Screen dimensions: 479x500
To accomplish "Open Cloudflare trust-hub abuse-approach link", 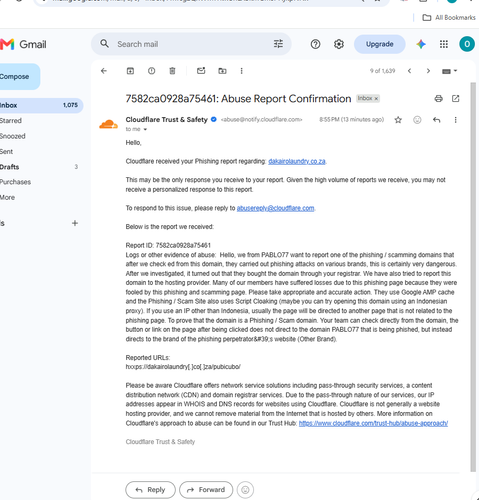I will (373, 423).
